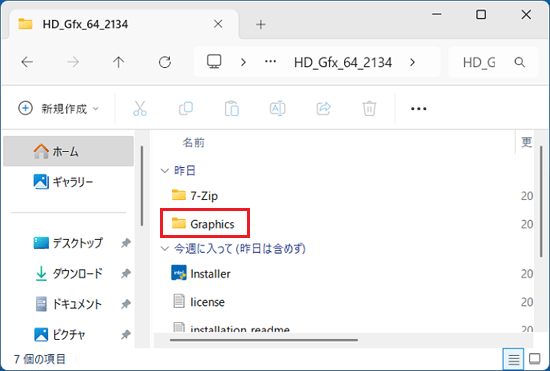Expand the chevron after the monitor icon
550x371 pixels.
coord(243,62)
